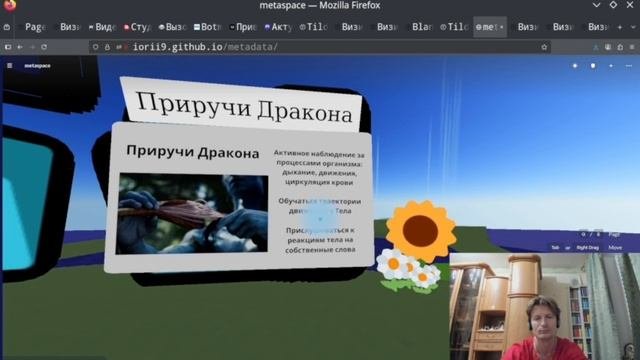
Task: Open the Firefox account icon
Action: tap(596, 47)
